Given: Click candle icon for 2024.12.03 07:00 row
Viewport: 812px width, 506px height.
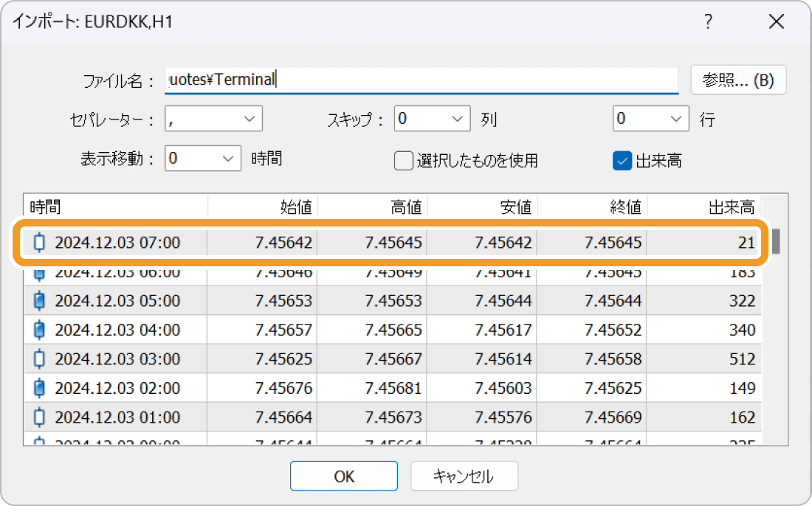Looking at the screenshot, I should coord(40,242).
